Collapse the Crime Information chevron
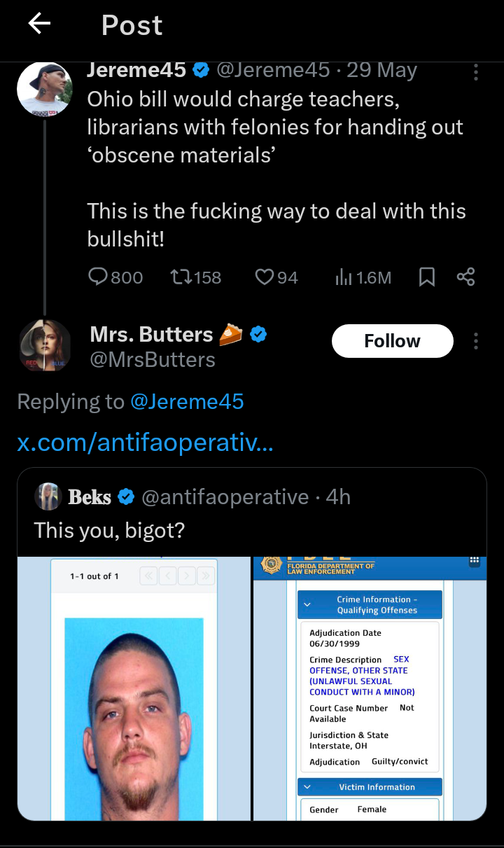The image size is (504, 848). click(x=307, y=604)
